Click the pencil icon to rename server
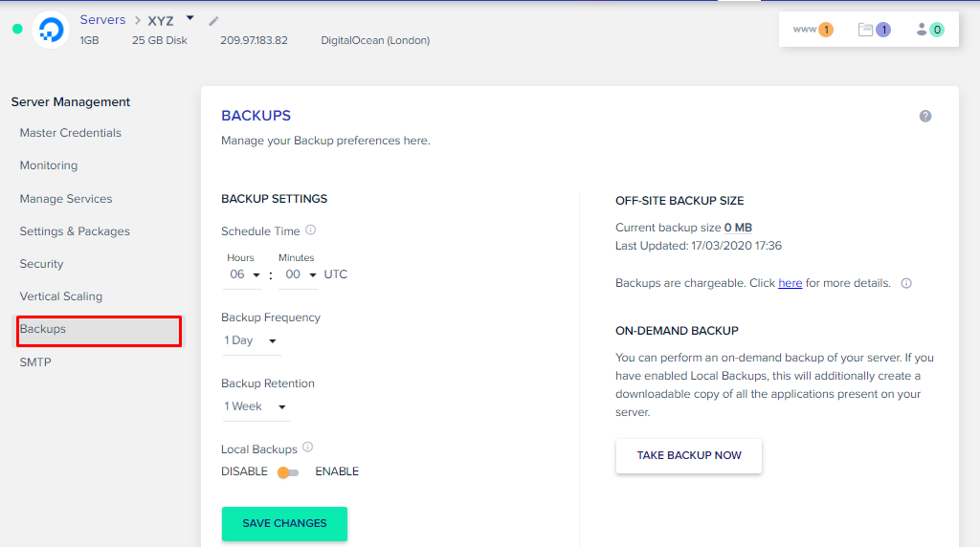This screenshot has height=547, width=980. click(213, 21)
